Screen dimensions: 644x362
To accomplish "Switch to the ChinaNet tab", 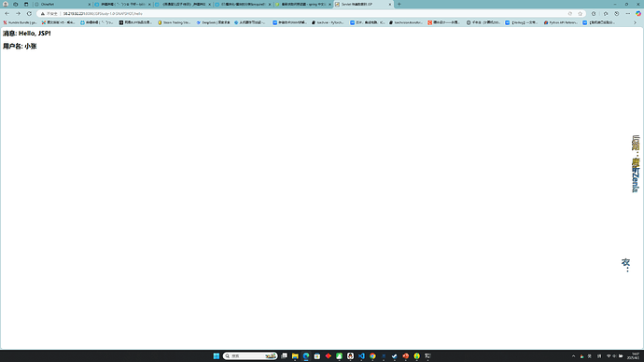I will pyautogui.click(x=63, y=4).
